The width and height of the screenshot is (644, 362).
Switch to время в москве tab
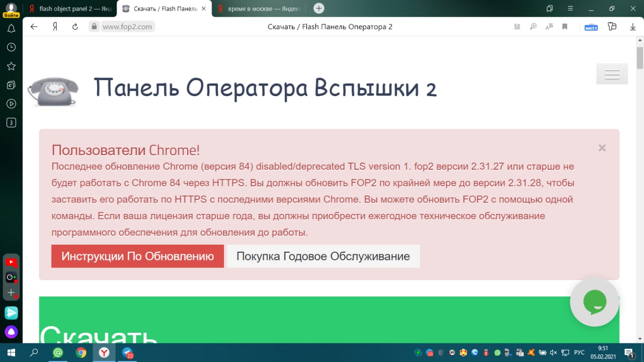[260, 9]
